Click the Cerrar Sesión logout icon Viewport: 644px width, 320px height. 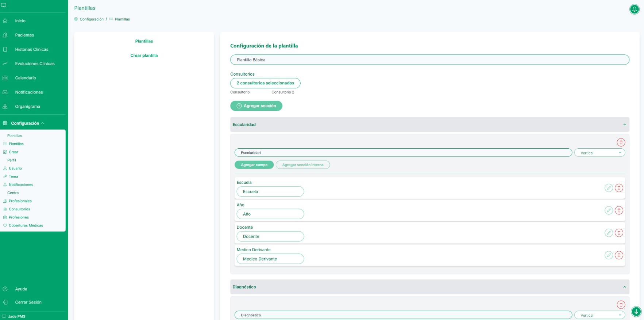[5, 302]
